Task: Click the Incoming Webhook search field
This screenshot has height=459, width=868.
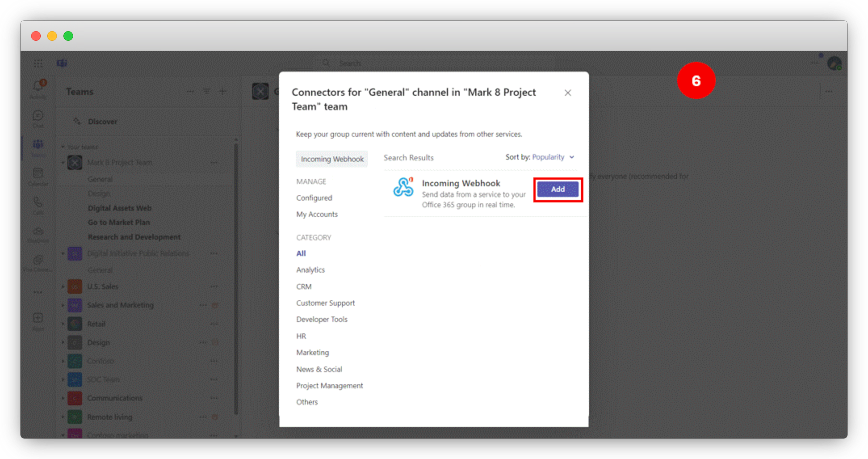Action: pos(332,159)
